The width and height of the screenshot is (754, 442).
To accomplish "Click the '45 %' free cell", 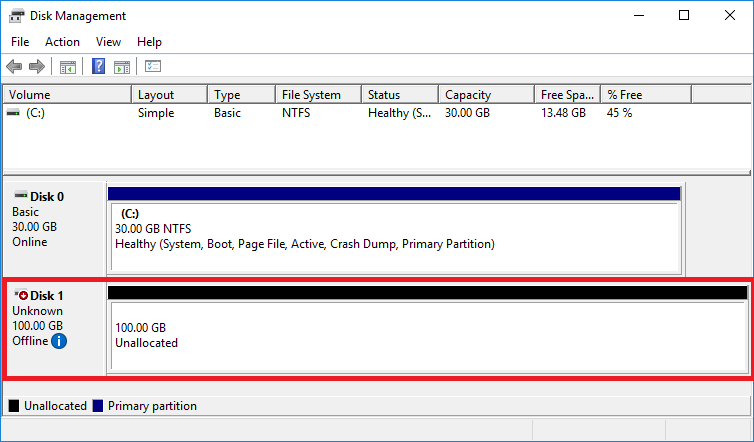I will click(619, 113).
